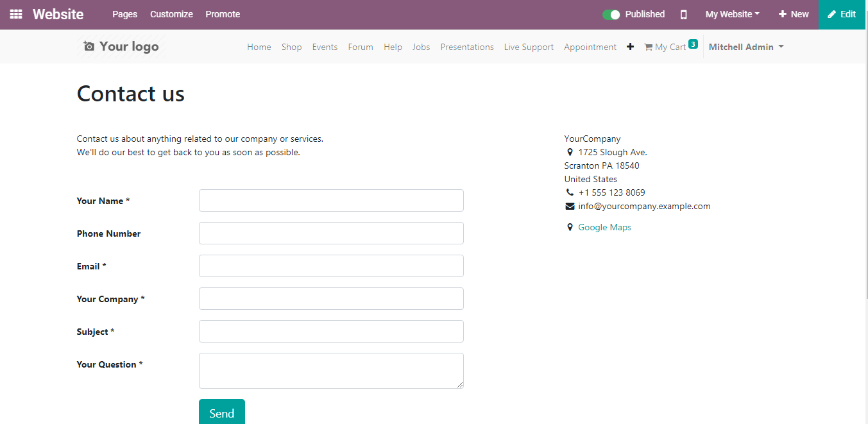Open the My Cart shopping cart icon
Screen dimensions: 868x424
tap(648, 47)
